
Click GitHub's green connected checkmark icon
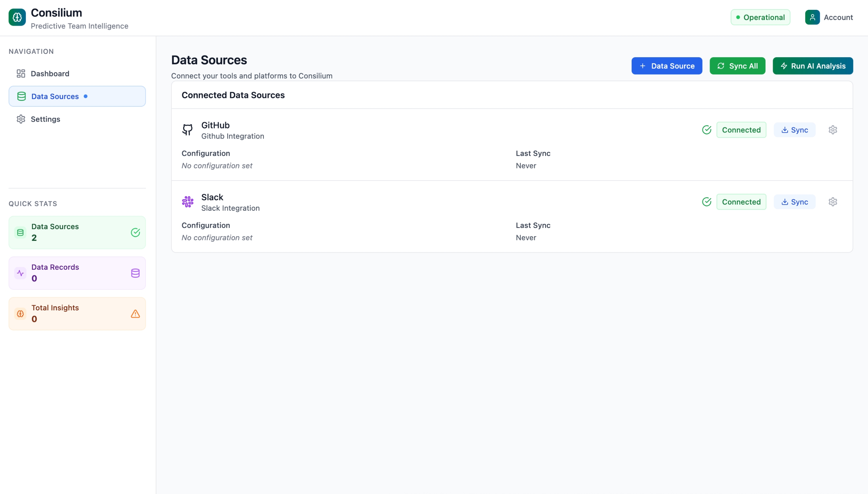coord(706,130)
